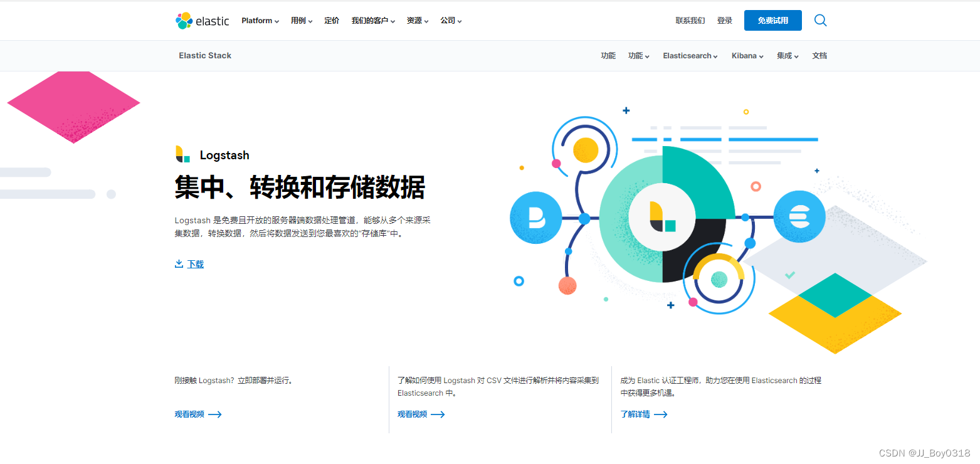Click 联系我们 in the header
980x464 pixels.
[x=690, y=21]
